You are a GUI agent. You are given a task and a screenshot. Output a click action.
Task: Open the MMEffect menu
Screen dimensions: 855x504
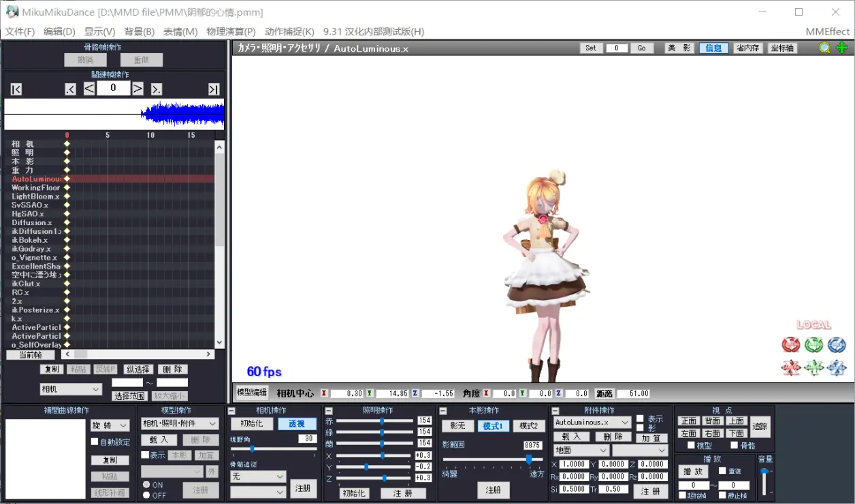point(827,31)
